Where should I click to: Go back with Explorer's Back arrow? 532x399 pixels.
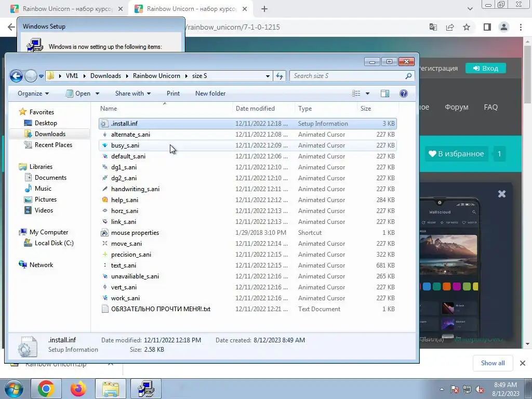16,76
